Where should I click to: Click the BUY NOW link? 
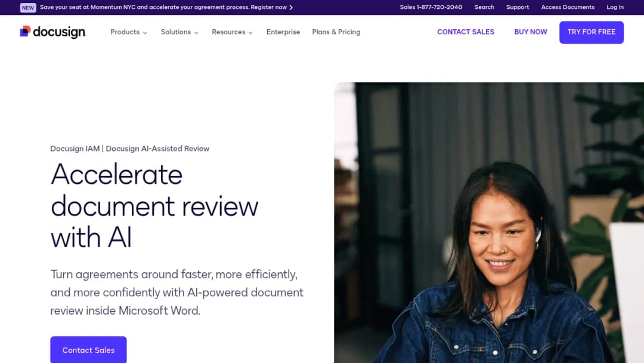(x=531, y=32)
